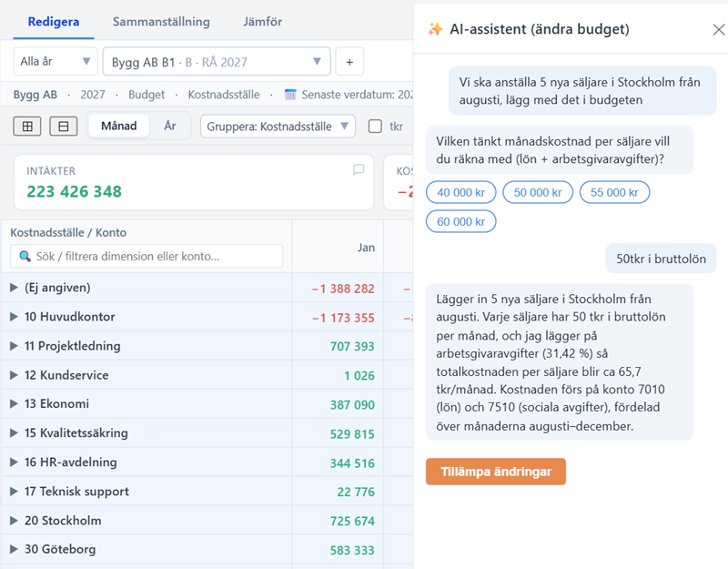Expand 11 Projektledning row

coord(14,346)
